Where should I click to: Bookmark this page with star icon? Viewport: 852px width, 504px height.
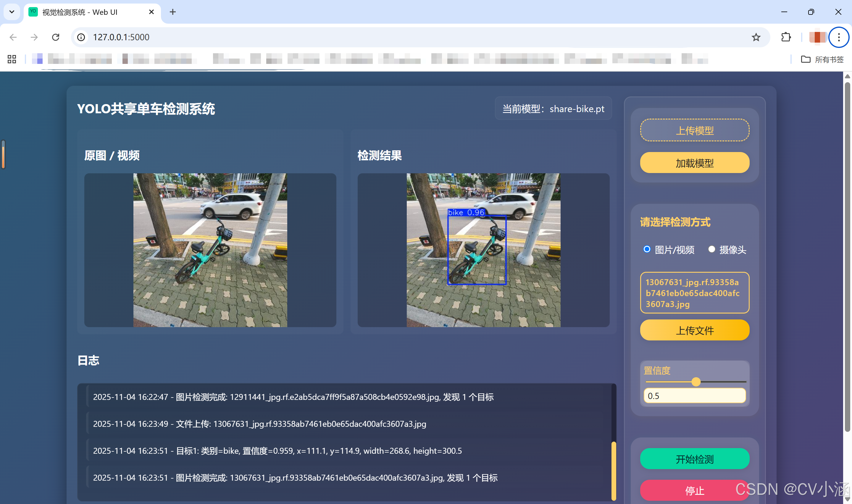[756, 37]
